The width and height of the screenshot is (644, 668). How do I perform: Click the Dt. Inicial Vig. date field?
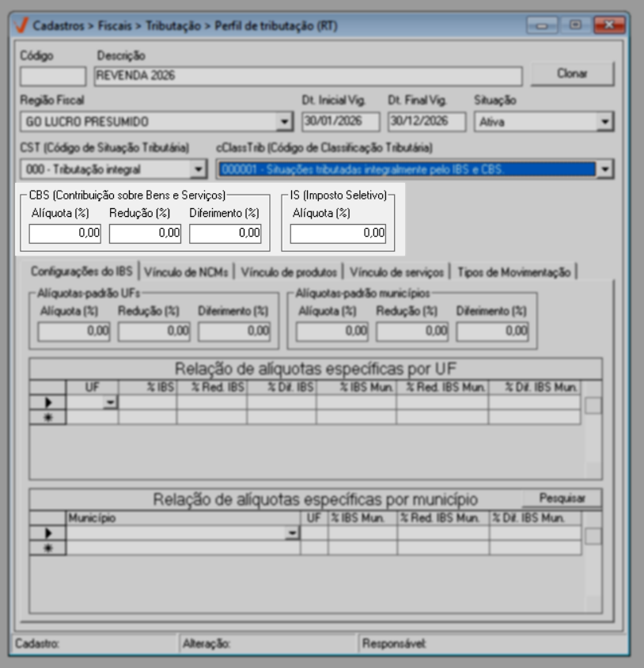(341, 122)
